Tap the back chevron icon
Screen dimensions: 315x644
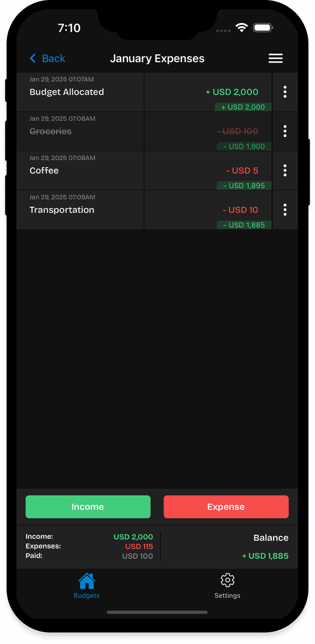point(32,58)
